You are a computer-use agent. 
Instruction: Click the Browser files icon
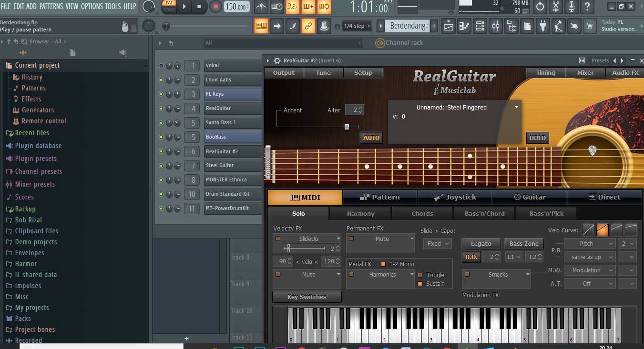click(72, 52)
